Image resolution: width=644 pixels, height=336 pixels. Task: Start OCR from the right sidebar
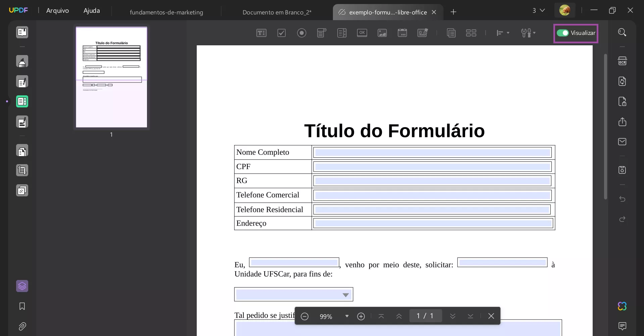[622, 61]
